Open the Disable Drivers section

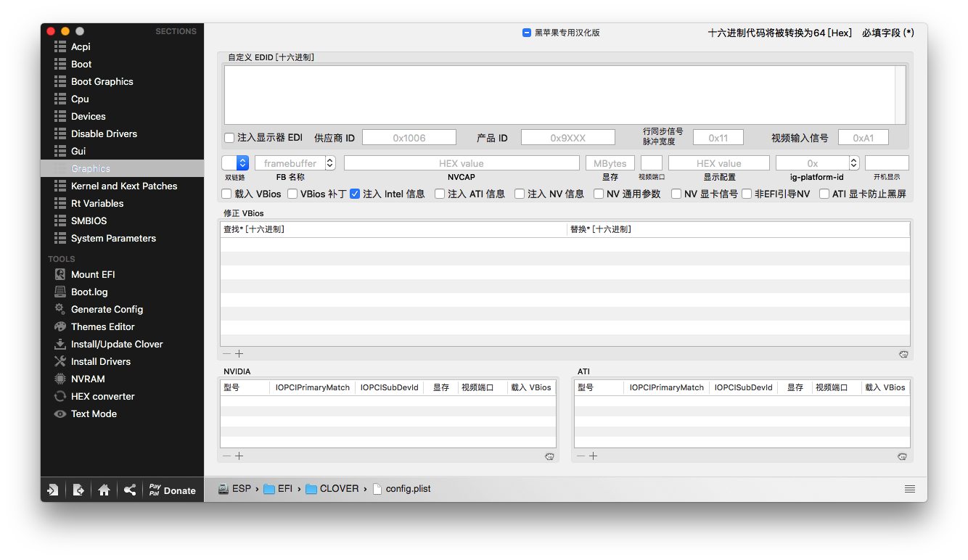click(x=104, y=133)
